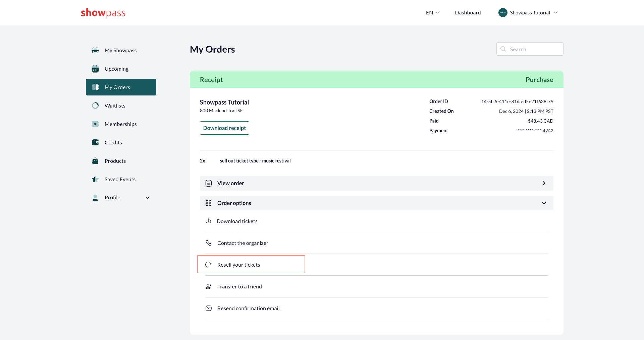The width and height of the screenshot is (644, 340).
Task: Open the EN language dropdown
Action: click(x=433, y=12)
